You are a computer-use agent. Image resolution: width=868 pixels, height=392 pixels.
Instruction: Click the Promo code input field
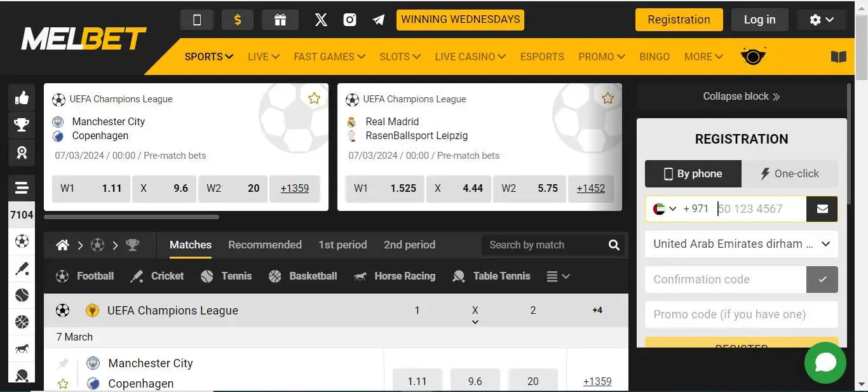click(x=741, y=314)
